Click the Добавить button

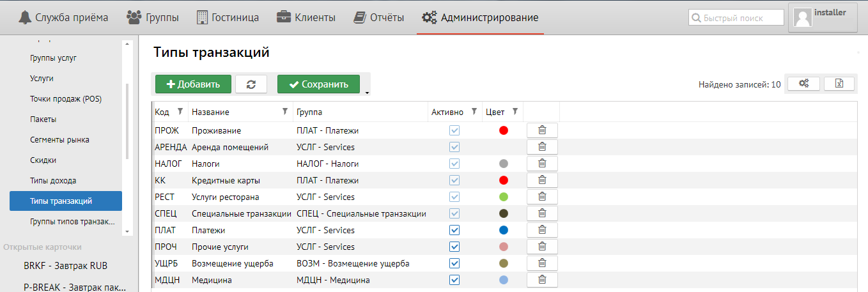(193, 84)
